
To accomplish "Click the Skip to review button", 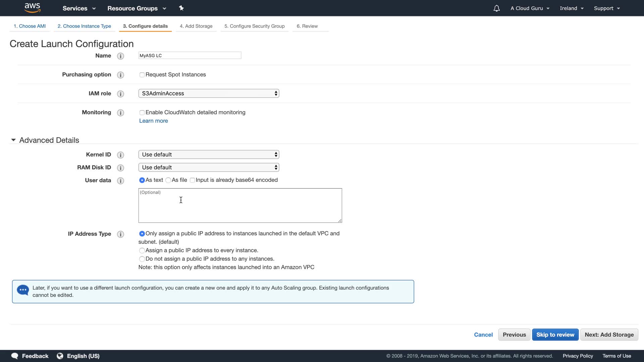I will coord(555,335).
